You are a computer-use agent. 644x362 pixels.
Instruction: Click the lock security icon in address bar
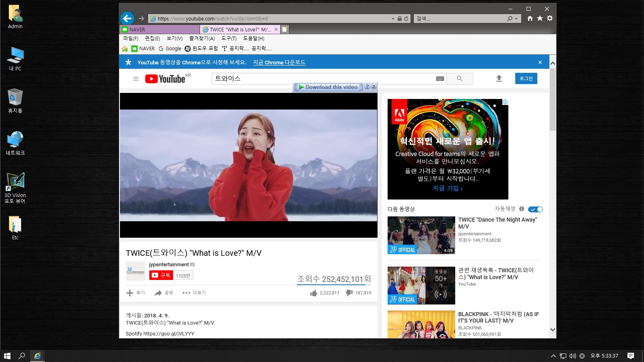(400, 19)
